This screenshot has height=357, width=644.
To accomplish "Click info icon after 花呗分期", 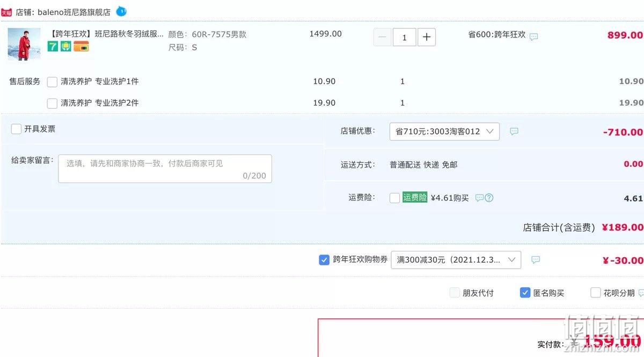I will pos(641,293).
